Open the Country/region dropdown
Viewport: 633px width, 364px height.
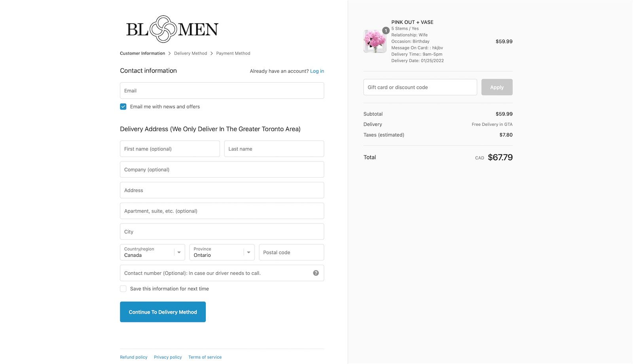[152, 252]
